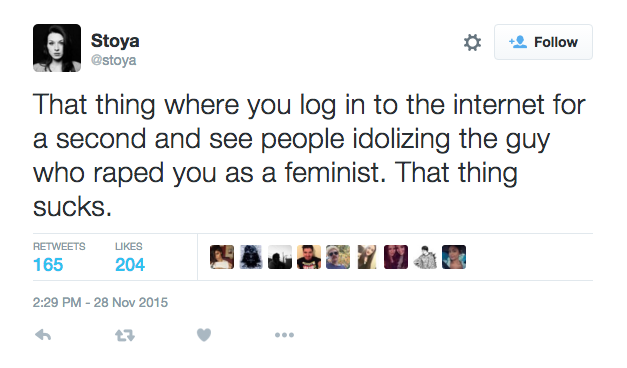Image resolution: width=627 pixels, height=368 pixels.
Task: Click the Darth Vader avatar thumbnail
Action: [x=251, y=257]
